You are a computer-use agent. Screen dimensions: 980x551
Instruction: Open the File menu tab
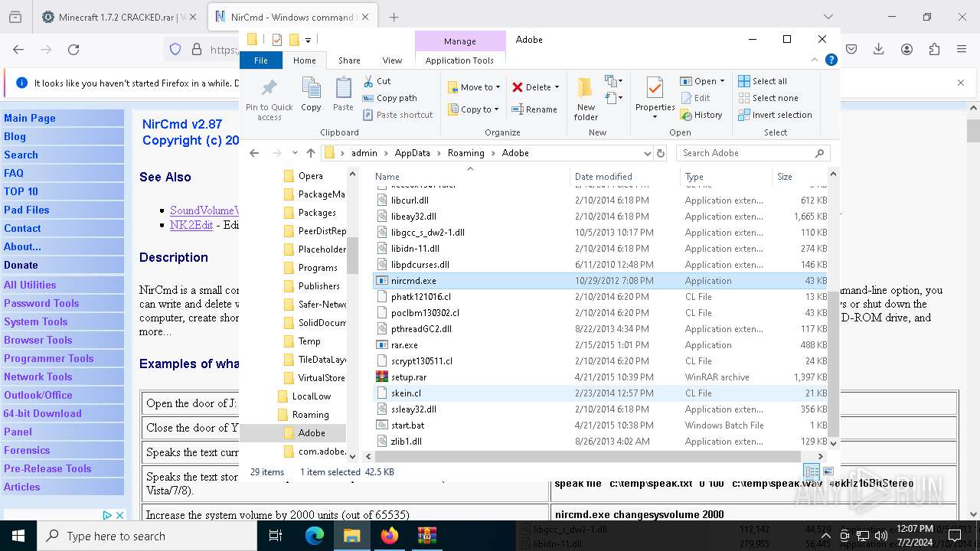[x=261, y=60]
